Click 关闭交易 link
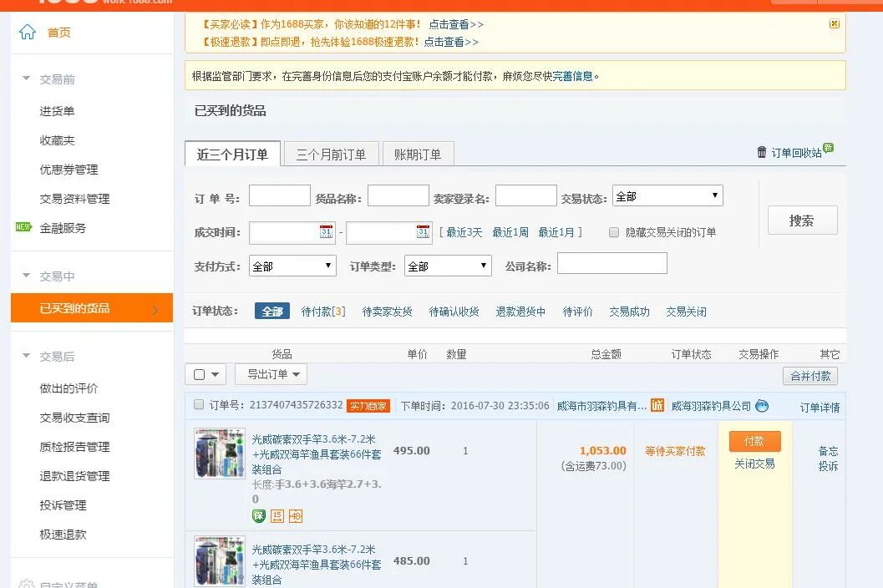 click(x=754, y=464)
